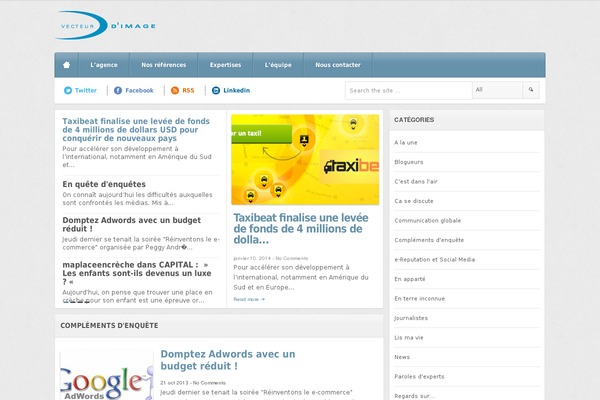The image size is (600, 400).
Task: Open the Expertises menu item
Action: coord(225,65)
